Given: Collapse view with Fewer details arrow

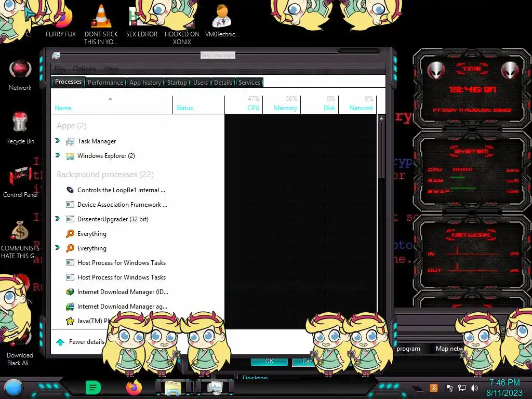Looking at the screenshot, I should [x=60, y=342].
